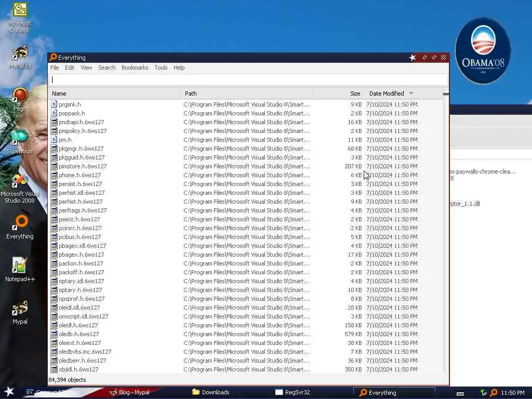Click the oledb.h.6ws127 file icon
The image size is (532, 399).
coord(54,334)
